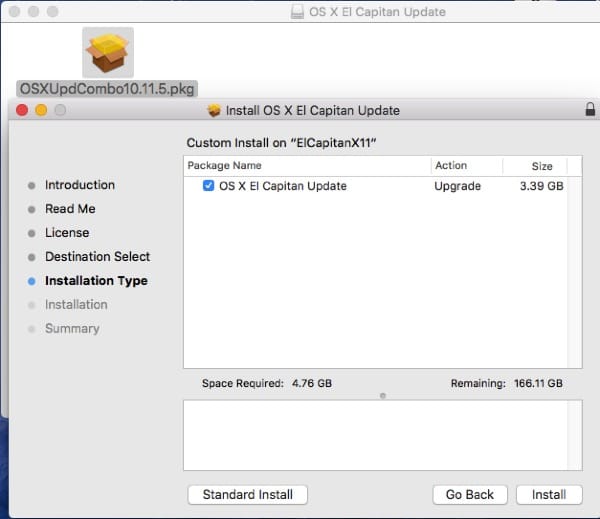Select the Introduction step in sidebar
This screenshot has height=519, width=600.
79,185
